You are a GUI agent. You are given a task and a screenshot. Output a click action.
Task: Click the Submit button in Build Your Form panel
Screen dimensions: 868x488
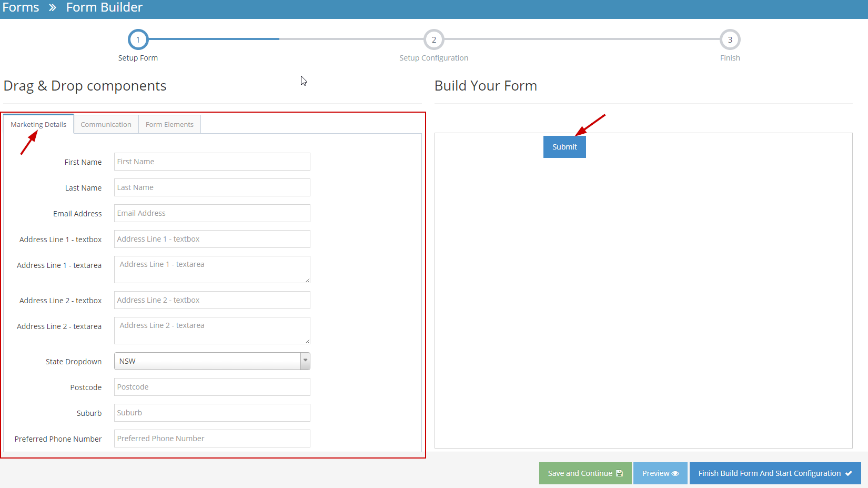point(564,146)
